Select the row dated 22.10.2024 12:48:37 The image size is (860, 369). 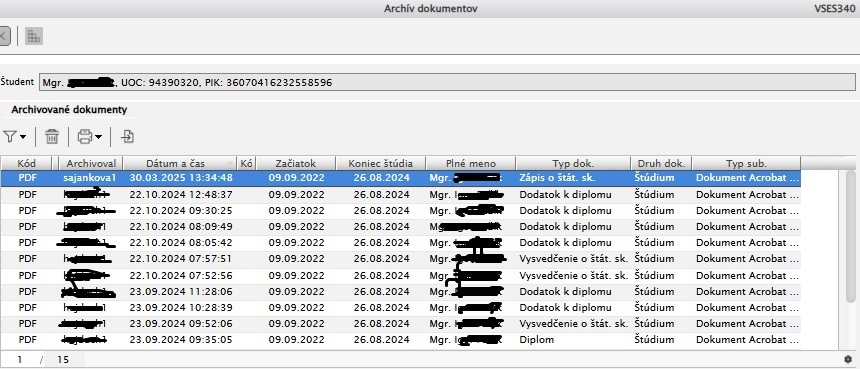point(400,195)
